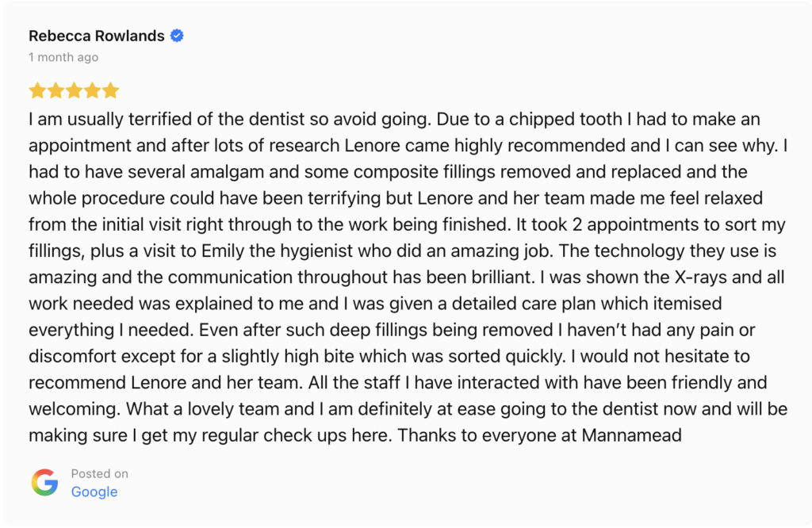Open reviewer name Rebecca Rowlands
Image resolution: width=812 pixels, height=528 pixels.
tap(96, 36)
